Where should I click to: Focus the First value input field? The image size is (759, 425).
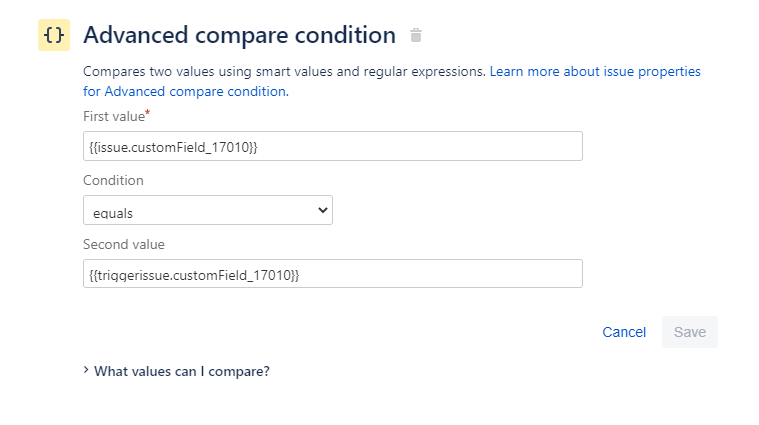click(x=420, y=146)
